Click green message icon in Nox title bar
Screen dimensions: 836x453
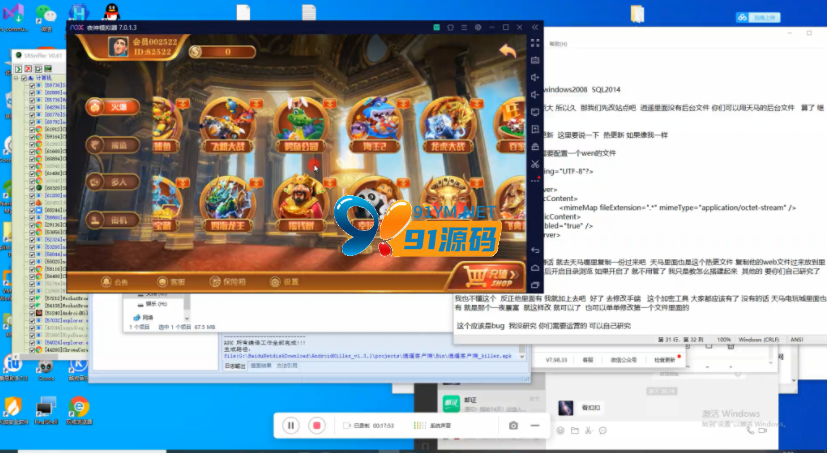[x=437, y=27]
